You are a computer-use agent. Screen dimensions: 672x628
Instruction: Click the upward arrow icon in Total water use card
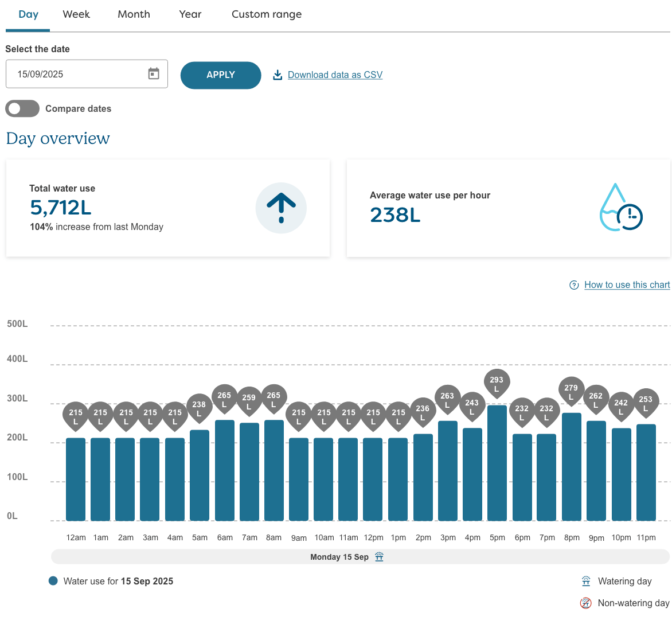pyautogui.click(x=281, y=208)
